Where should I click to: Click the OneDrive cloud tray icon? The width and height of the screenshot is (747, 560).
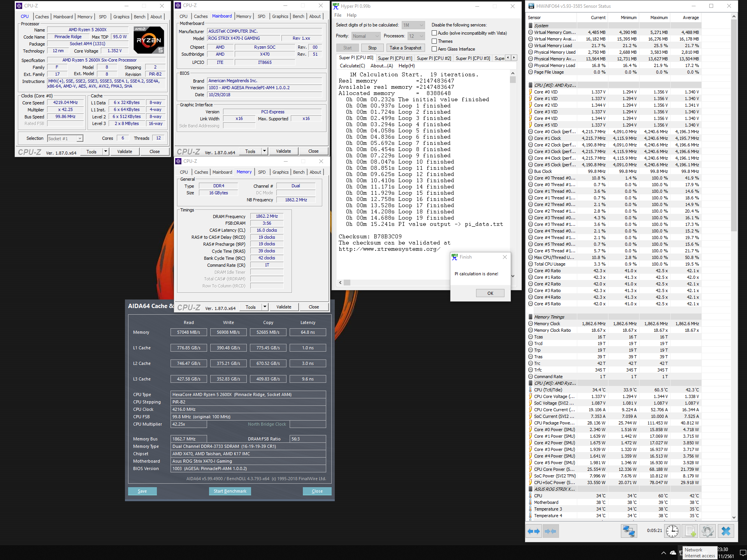point(673,553)
